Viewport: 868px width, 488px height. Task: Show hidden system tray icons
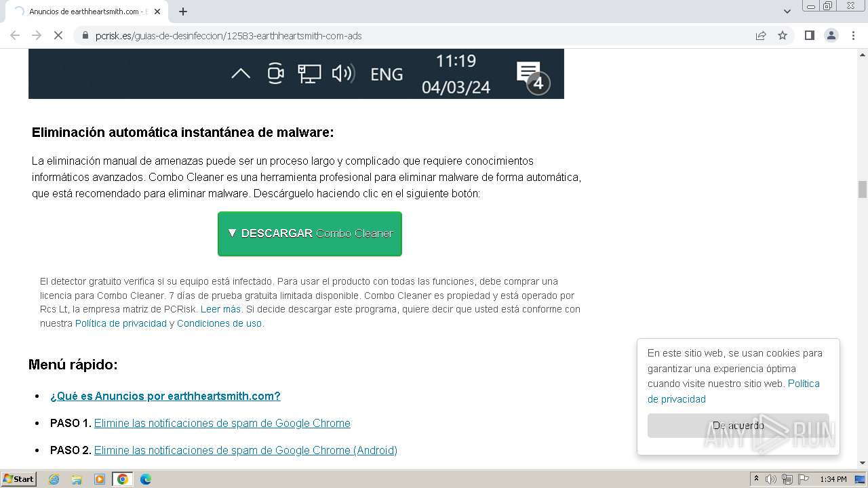tap(756, 479)
